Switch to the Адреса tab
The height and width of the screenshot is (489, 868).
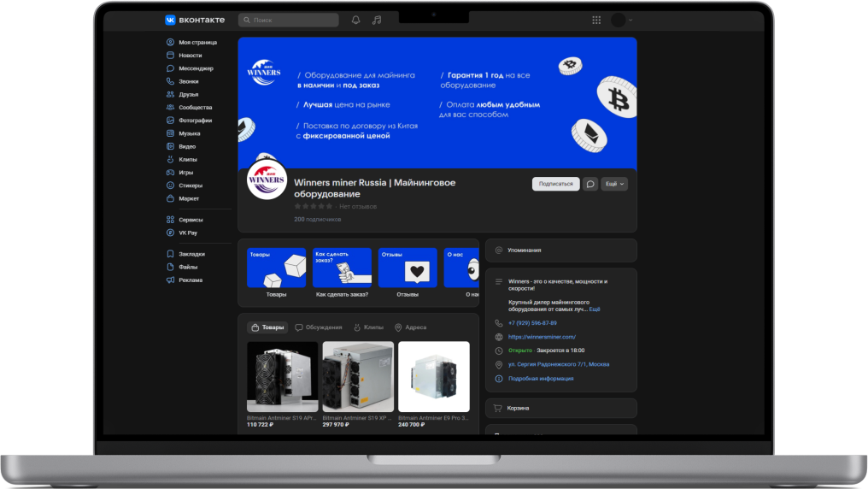pyautogui.click(x=410, y=327)
